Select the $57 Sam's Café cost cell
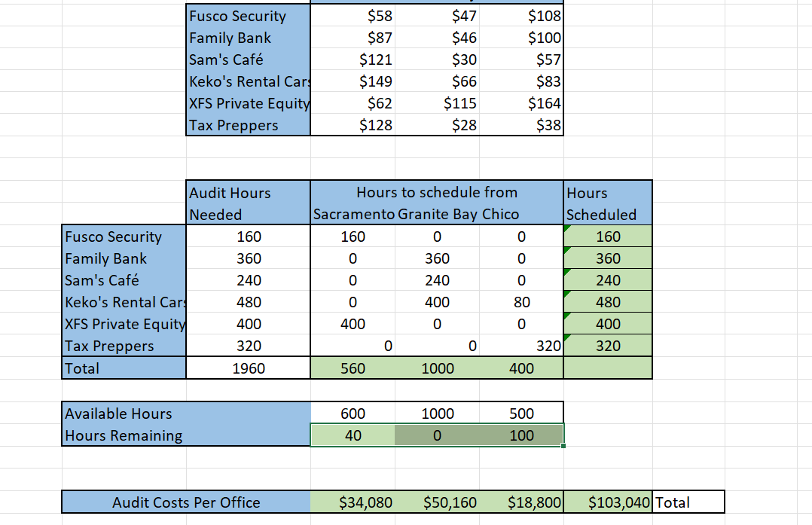The image size is (812, 525). 521,59
